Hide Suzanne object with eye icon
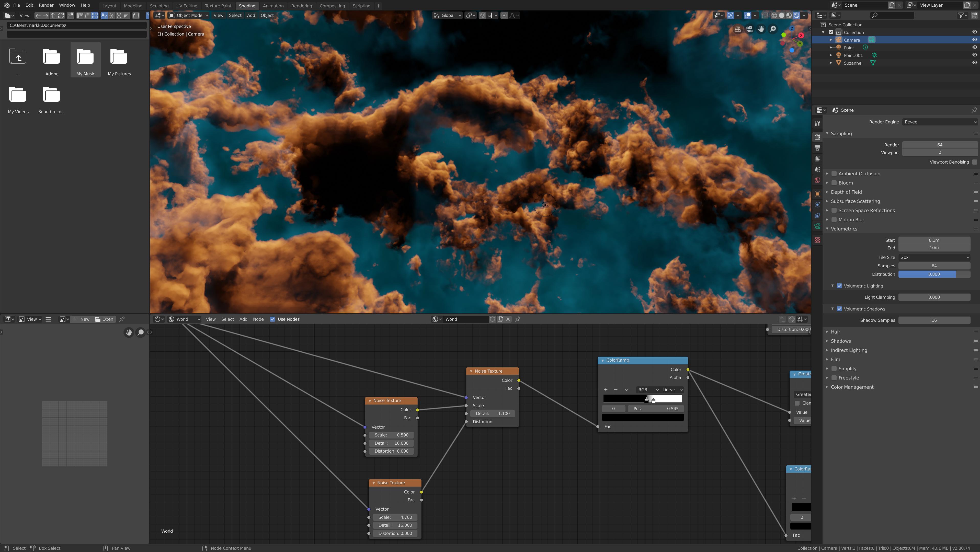The height and width of the screenshot is (552, 980). pos(974,63)
